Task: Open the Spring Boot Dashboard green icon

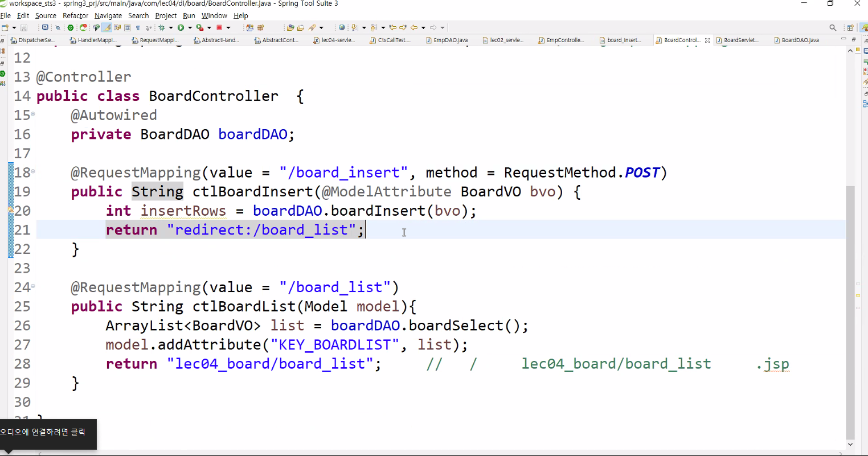Action: coord(71,27)
